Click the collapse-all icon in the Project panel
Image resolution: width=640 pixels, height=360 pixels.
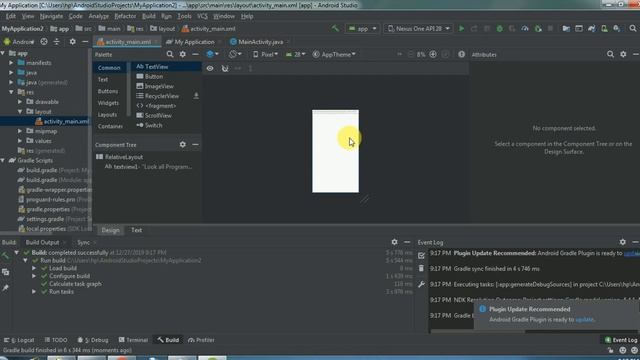56,42
